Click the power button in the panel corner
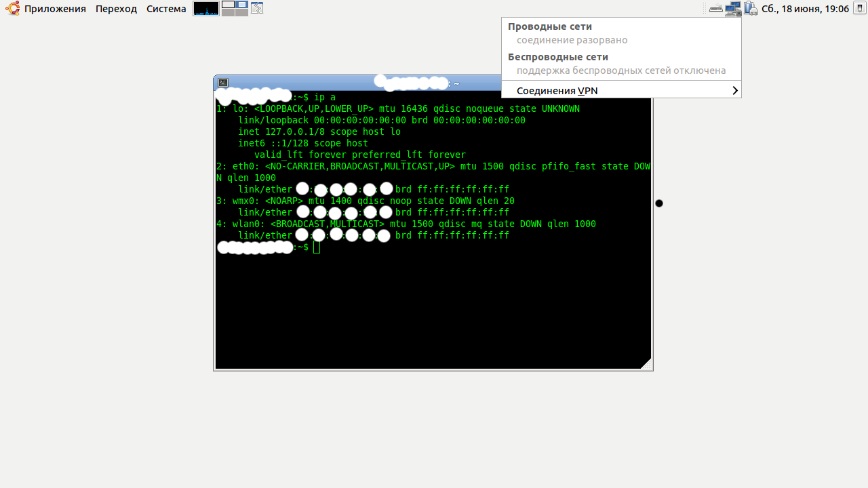868x488 pixels. click(x=859, y=9)
